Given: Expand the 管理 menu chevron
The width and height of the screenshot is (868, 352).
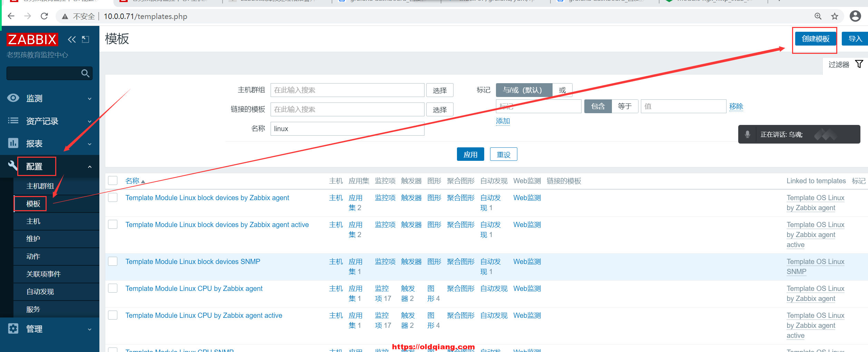Looking at the screenshot, I should click(x=90, y=329).
